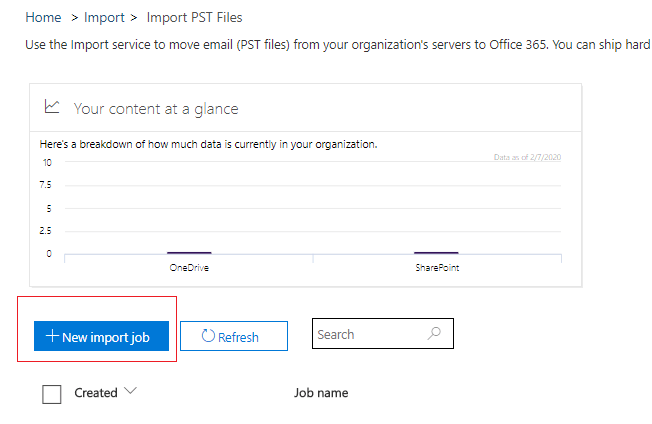Screen dimensions: 652x424
Task: Tick the select-all jobs checkbox
Action: click(52, 394)
